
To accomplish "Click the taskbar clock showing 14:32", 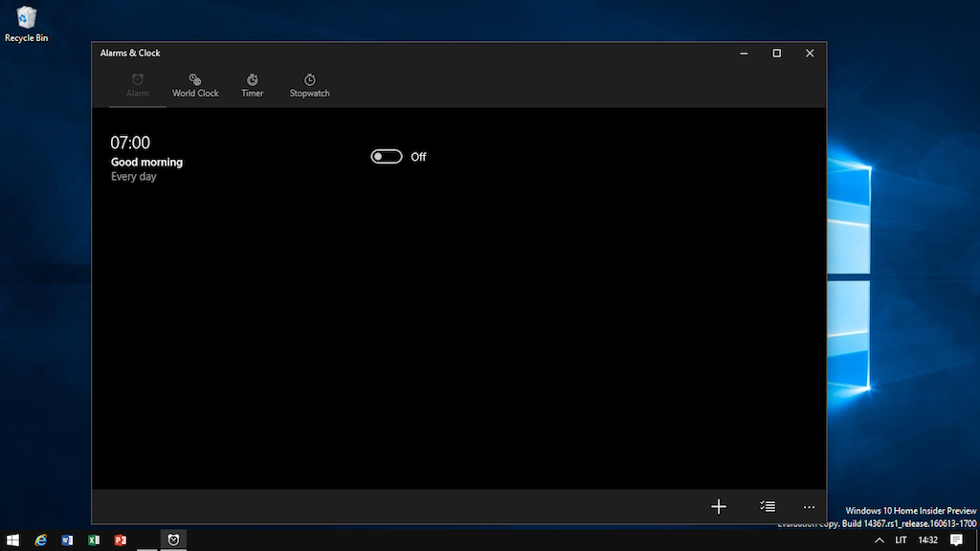I will (x=928, y=540).
